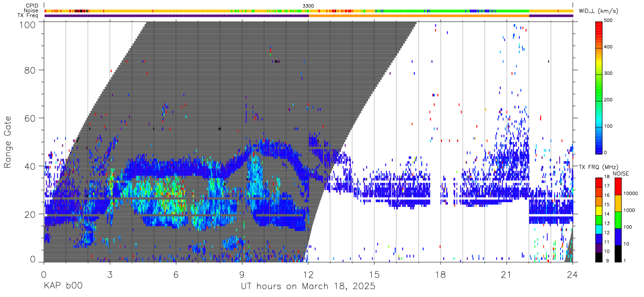Screen dimensions: 644x297
Task: Click the blue NOISE legend swatch
Action: click(x=618, y=236)
